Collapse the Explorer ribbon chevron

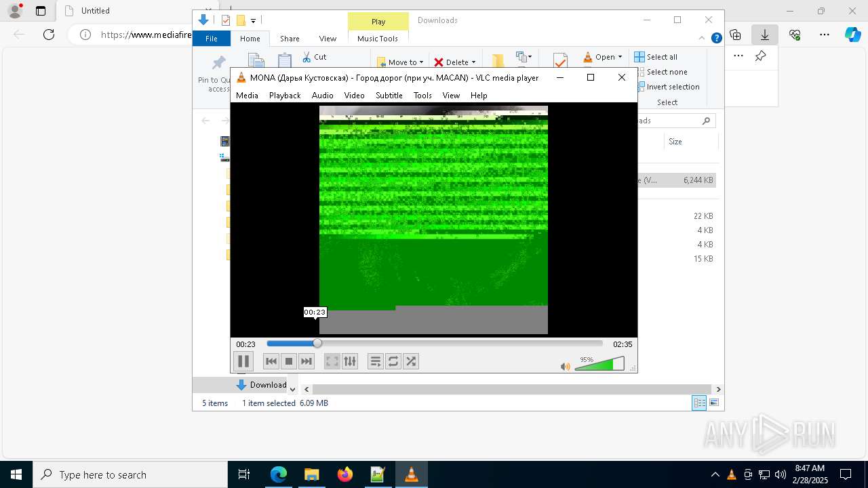click(702, 38)
